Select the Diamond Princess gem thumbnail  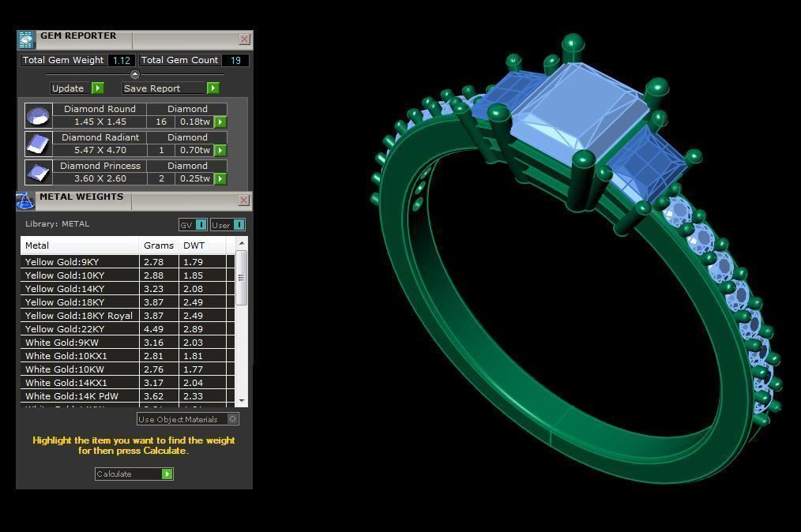tap(39, 173)
